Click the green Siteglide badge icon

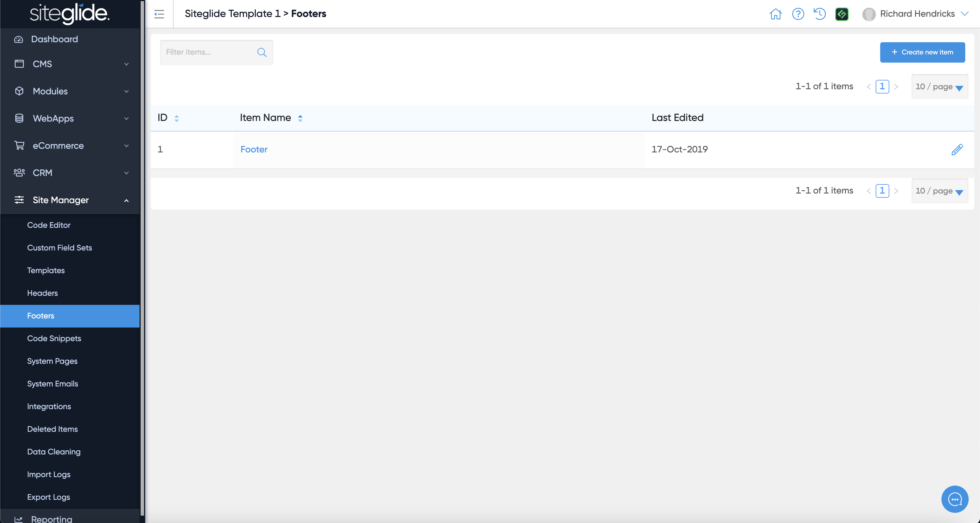click(x=842, y=14)
